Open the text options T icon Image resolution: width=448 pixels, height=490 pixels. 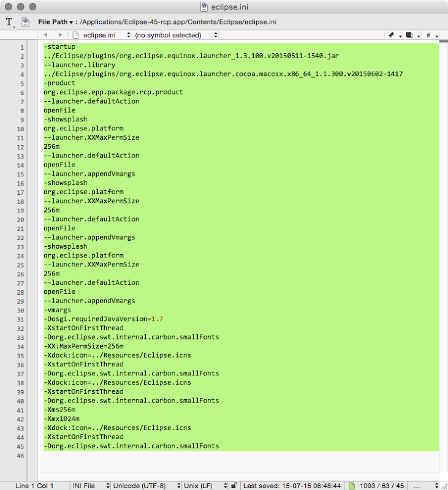[x=10, y=22]
